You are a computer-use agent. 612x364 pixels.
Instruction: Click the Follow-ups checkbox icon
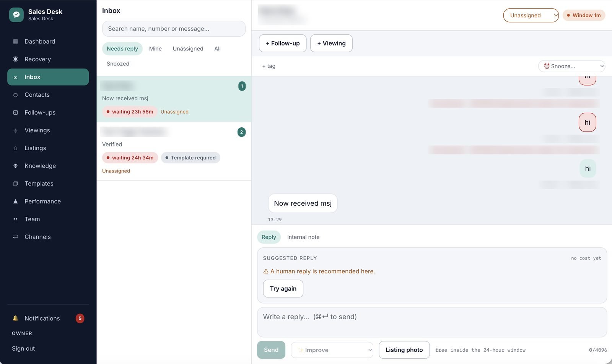click(15, 112)
